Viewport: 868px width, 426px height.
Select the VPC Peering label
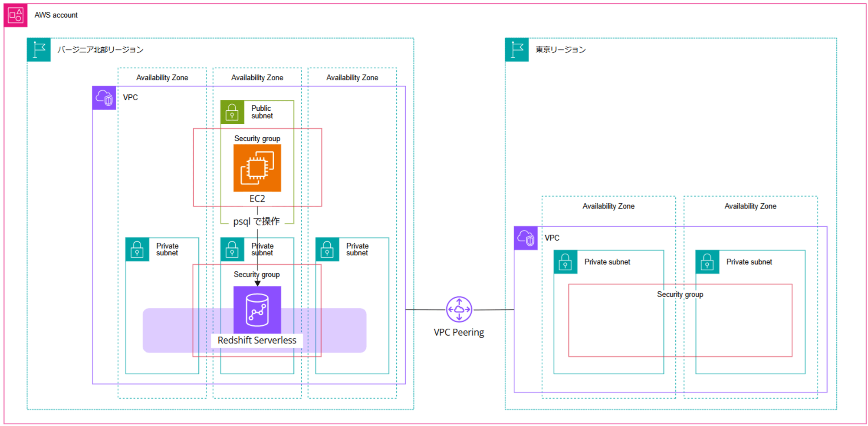[459, 333]
